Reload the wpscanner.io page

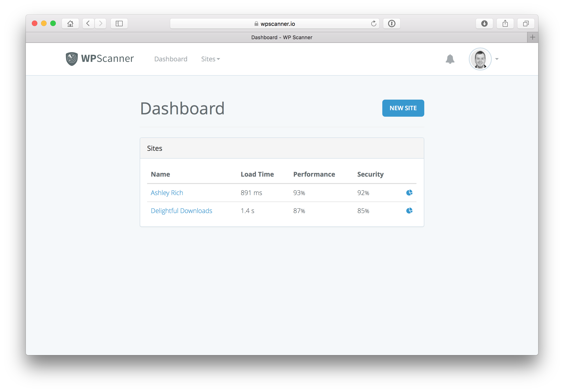pos(374,24)
